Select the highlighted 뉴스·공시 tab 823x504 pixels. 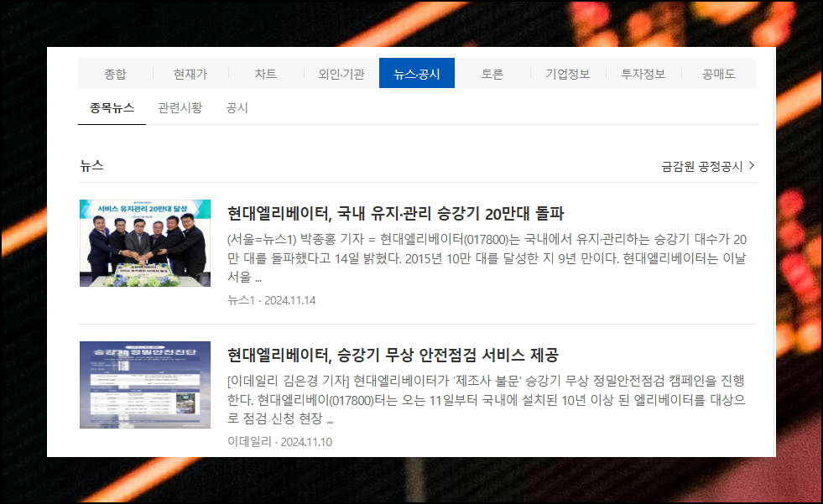coord(417,74)
